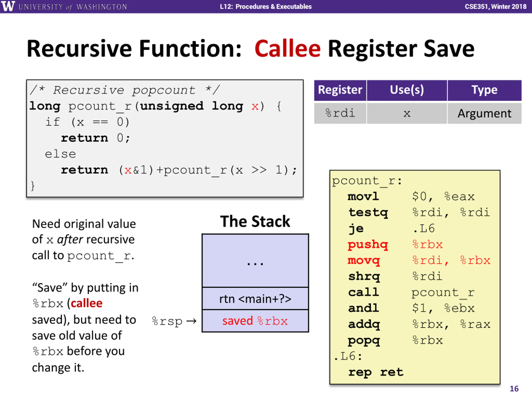This screenshot has width=532, height=399.
Task: Click the 'popq %rbx' instruction
Action: (395, 340)
